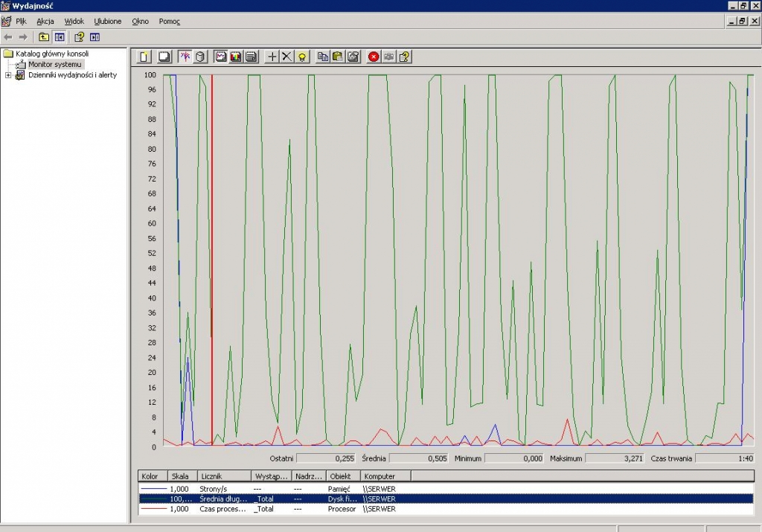
Task: Click the Pamięć object cell
Action: pos(339,489)
